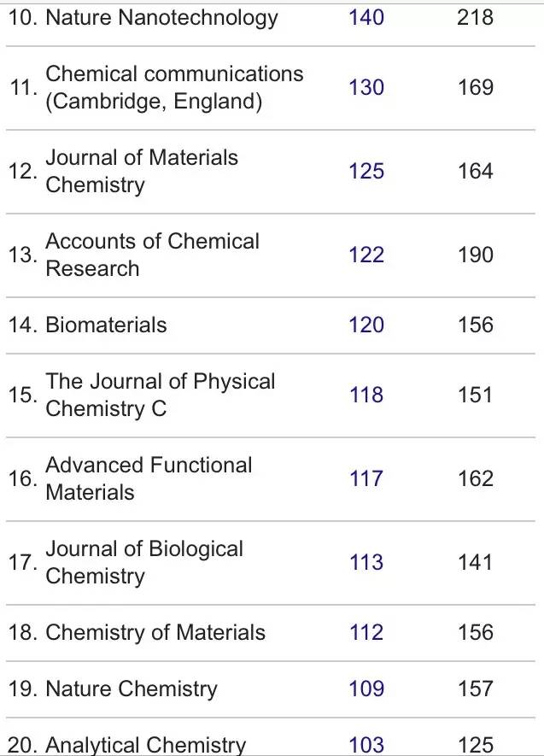
Task: Click the Journal of Materials Chemistry name
Action: tap(141, 171)
